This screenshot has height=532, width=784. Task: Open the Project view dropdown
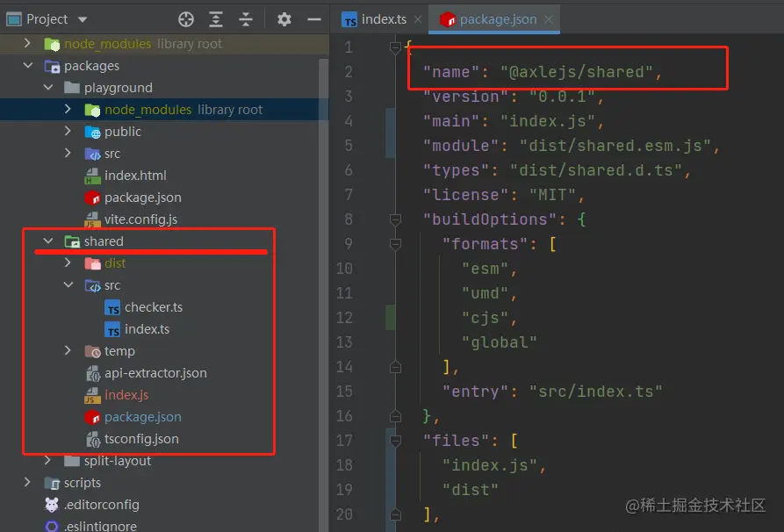click(83, 19)
